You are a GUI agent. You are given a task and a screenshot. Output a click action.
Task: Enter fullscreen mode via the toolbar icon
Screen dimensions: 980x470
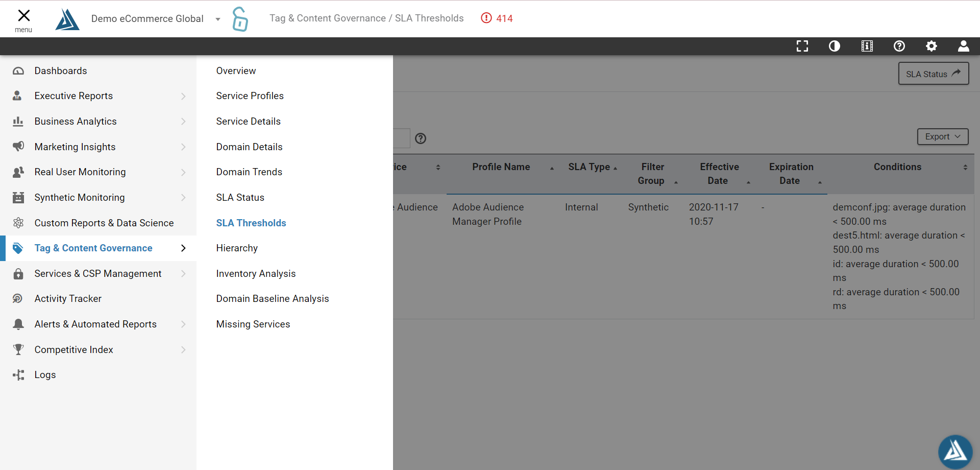pos(802,46)
